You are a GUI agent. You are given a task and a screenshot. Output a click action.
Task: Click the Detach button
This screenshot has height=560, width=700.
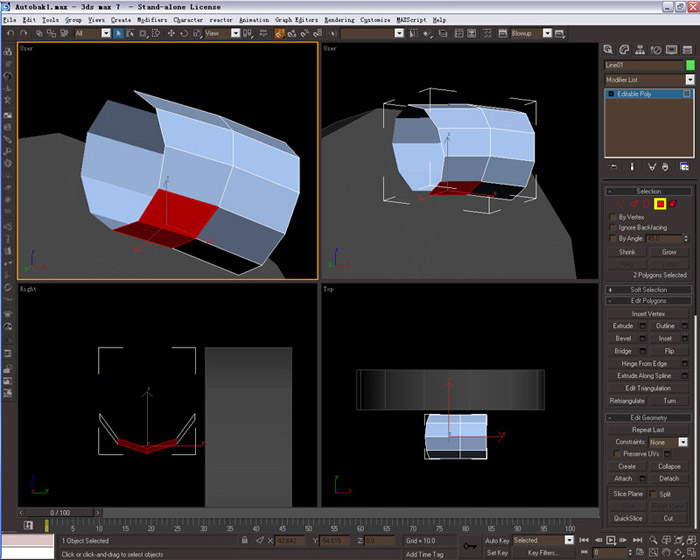pos(669,479)
